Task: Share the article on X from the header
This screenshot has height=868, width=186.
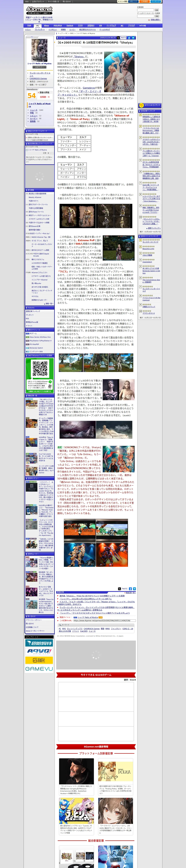Action: [x=118, y=38]
